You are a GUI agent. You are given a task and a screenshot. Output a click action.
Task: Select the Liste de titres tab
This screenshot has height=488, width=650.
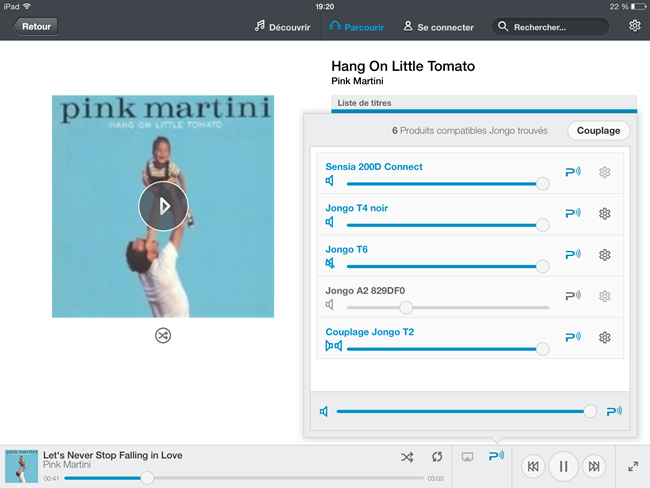(x=484, y=103)
